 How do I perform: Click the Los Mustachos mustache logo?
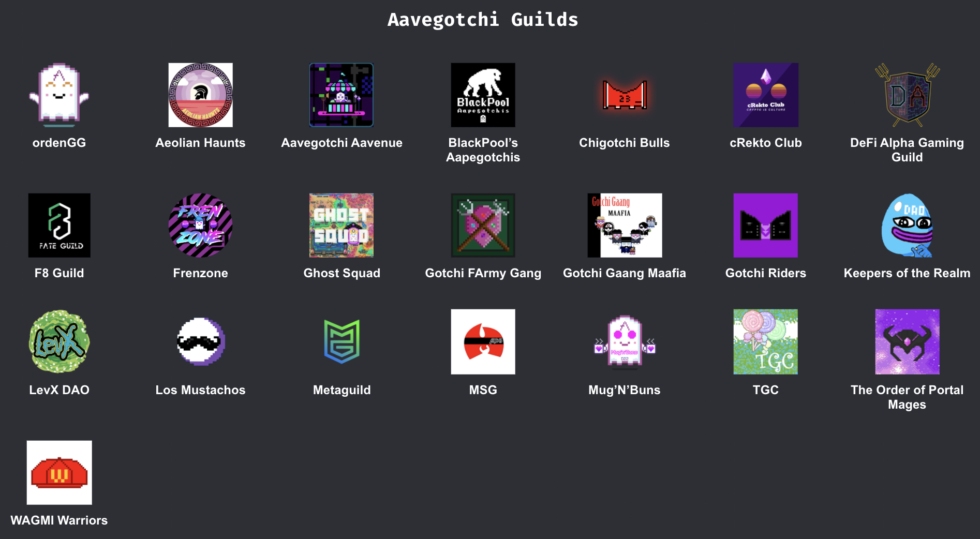pyautogui.click(x=200, y=341)
